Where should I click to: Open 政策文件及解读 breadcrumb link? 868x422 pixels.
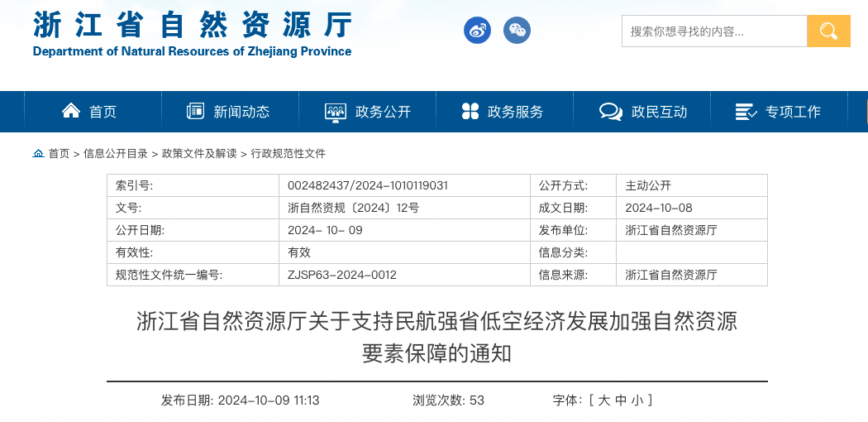pyautogui.click(x=199, y=154)
